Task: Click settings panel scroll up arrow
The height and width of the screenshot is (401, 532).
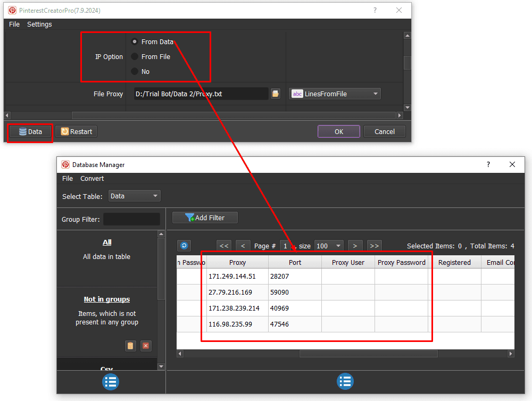Action: [408, 36]
